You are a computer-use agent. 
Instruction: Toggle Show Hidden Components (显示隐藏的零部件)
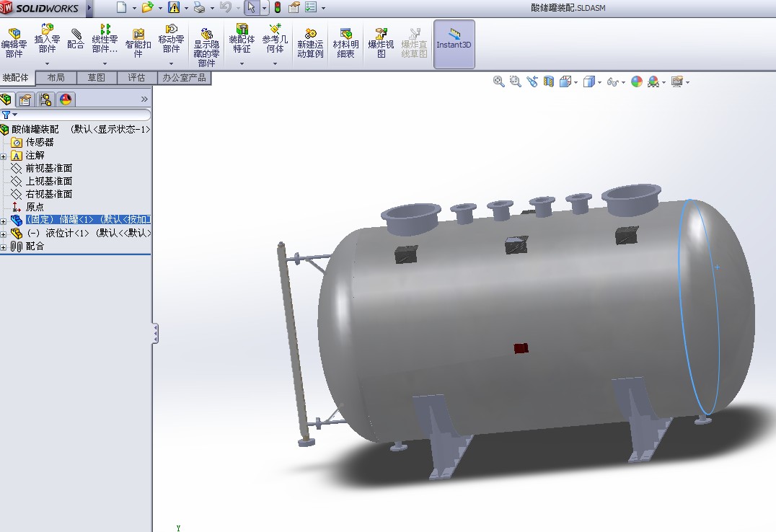click(x=206, y=47)
